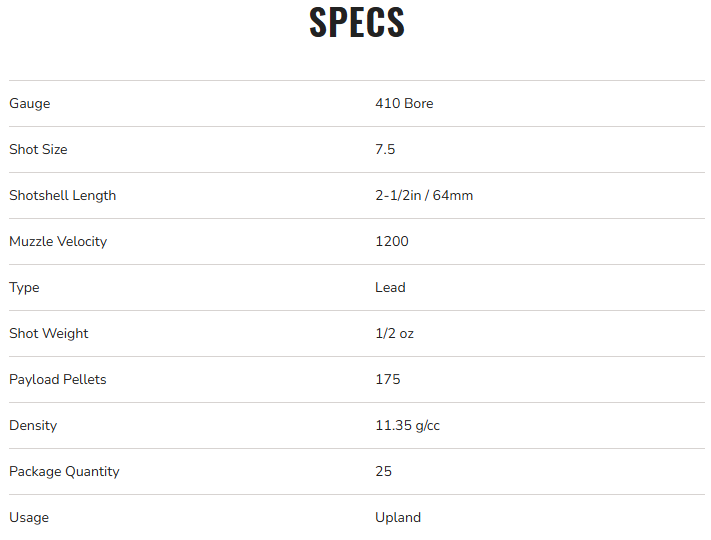Viewport: 711px width, 540px height.
Task: Click the Shot Weight label
Action: click(49, 334)
